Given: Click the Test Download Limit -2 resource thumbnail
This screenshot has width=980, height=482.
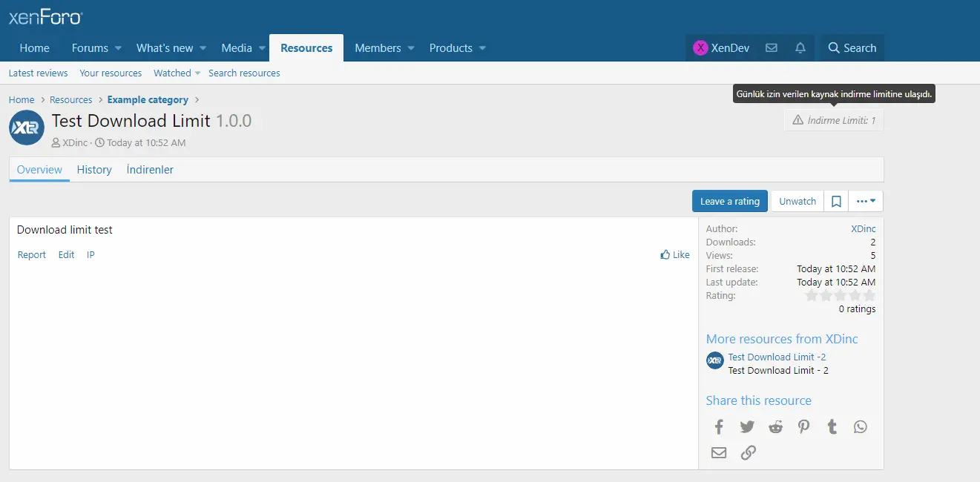Looking at the screenshot, I should tap(714, 361).
